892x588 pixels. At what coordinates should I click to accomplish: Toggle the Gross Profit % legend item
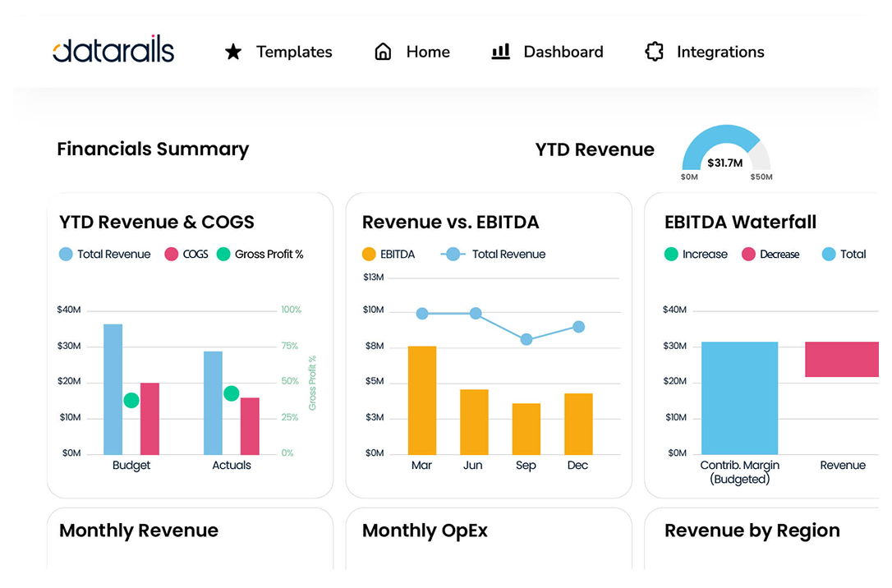(x=260, y=255)
